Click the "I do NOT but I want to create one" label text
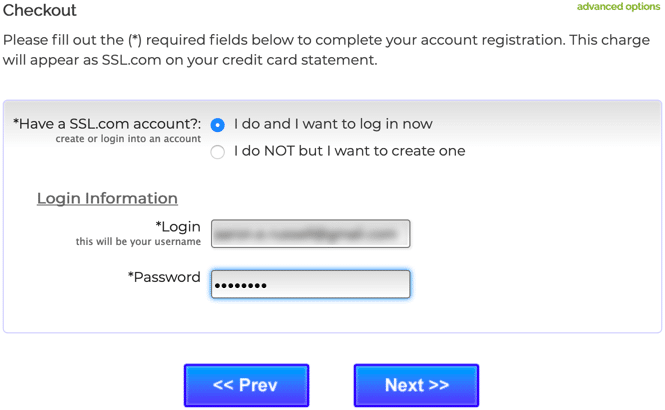The height and width of the screenshot is (410, 665). [x=349, y=151]
